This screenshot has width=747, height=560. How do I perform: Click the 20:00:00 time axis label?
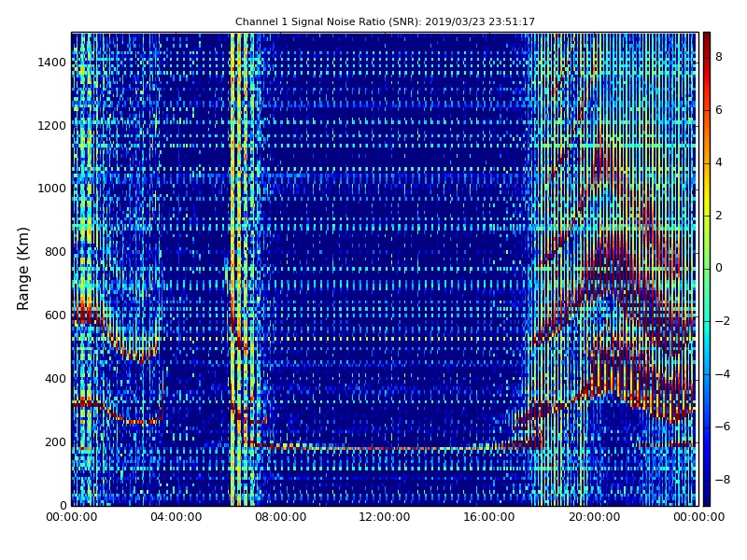[x=595, y=517]
